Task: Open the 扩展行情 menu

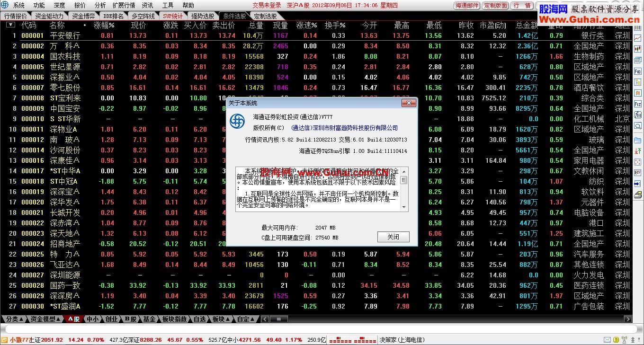Action: tap(124, 5)
